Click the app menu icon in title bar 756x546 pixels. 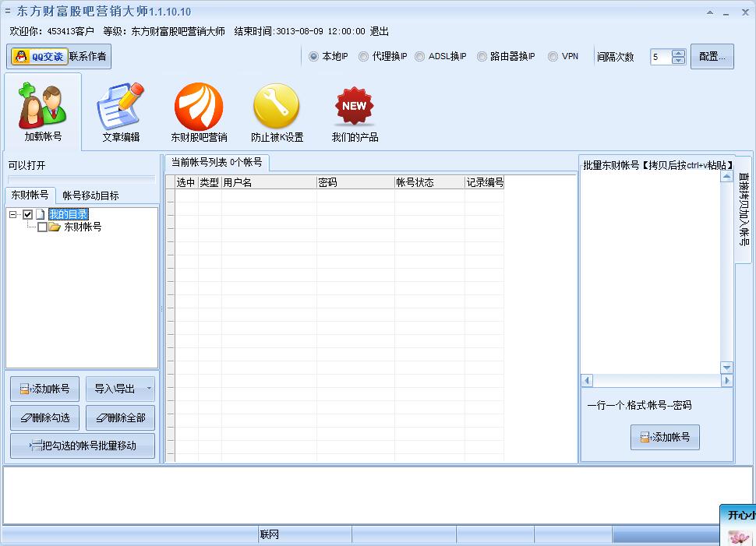tap(7, 10)
